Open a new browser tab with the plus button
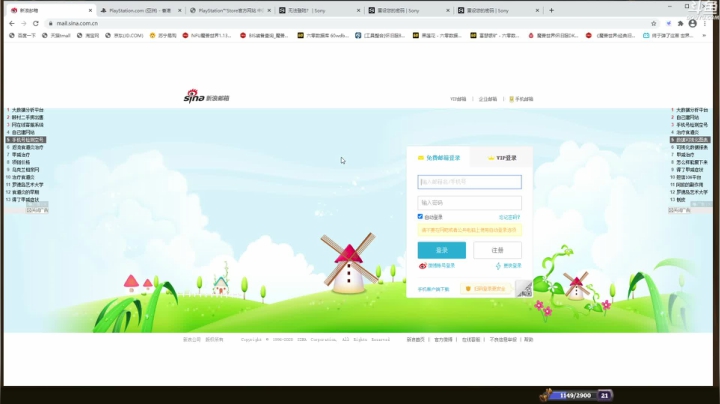 (551, 10)
